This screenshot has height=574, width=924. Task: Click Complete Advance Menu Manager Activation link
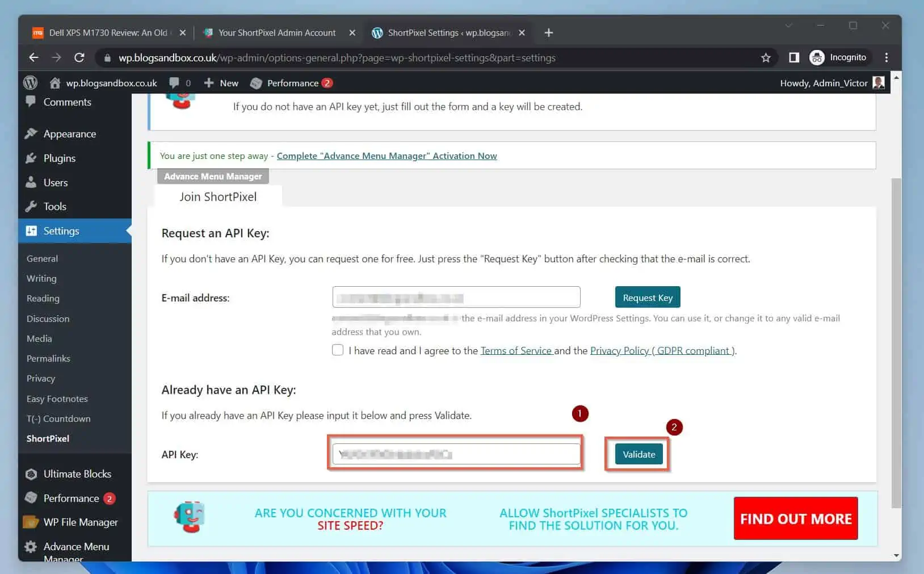click(x=387, y=156)
